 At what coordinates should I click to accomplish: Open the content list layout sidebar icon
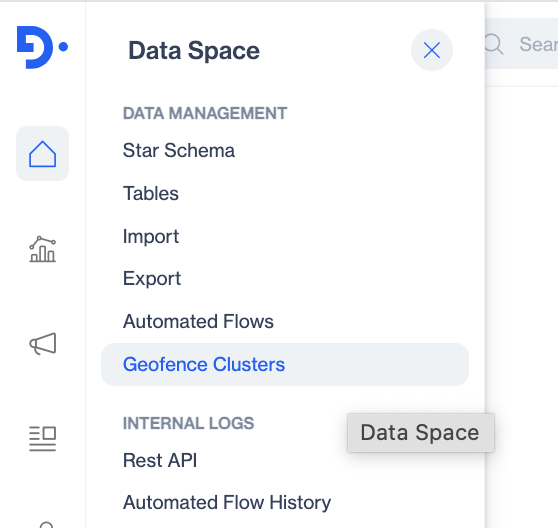point(42,439)
